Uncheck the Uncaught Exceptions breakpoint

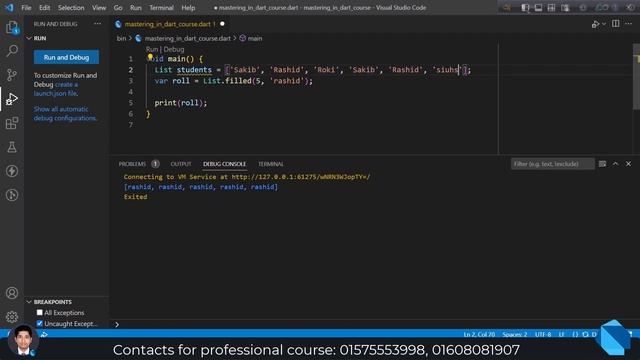coord(40,323)
